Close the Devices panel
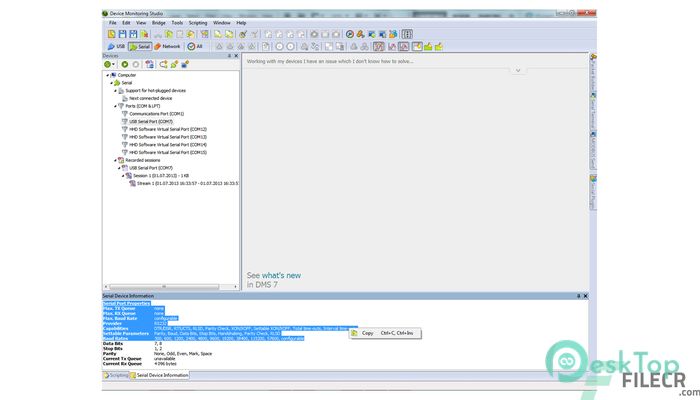 point(236,56)
